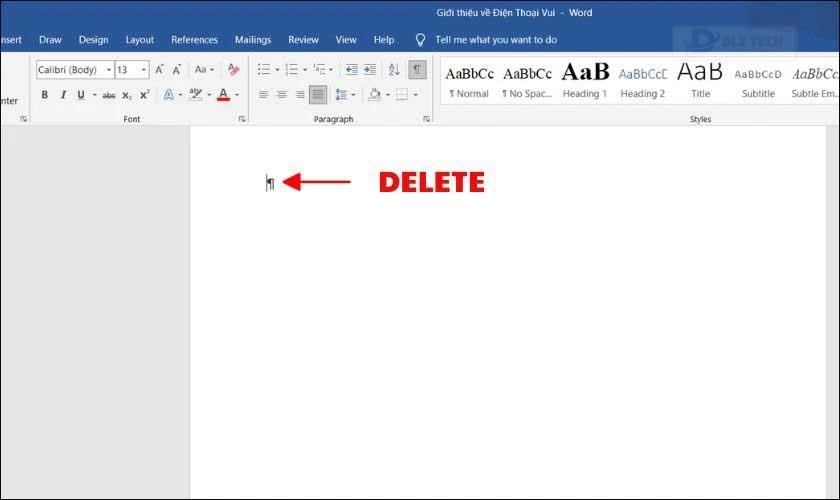Expand borders options arrow

415,95
